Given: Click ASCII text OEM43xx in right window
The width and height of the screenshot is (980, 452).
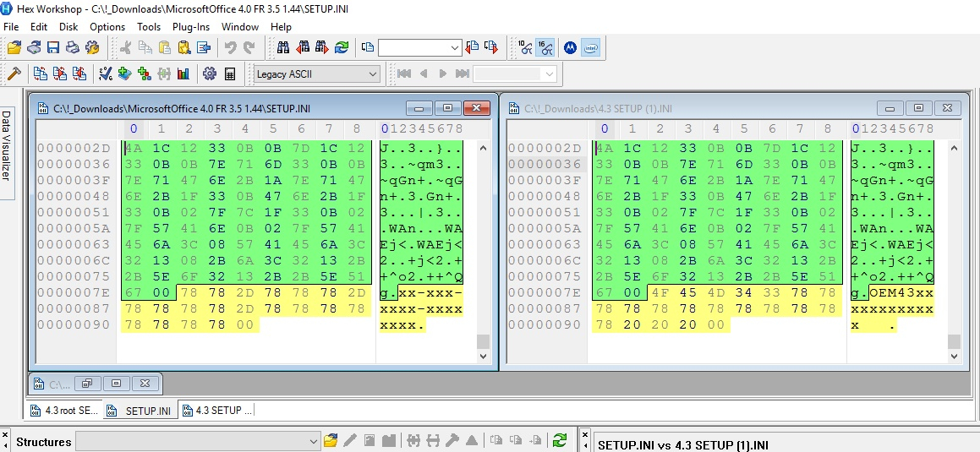Looking at the screenshot, I should pyautogui.click(x=902, y=293).
